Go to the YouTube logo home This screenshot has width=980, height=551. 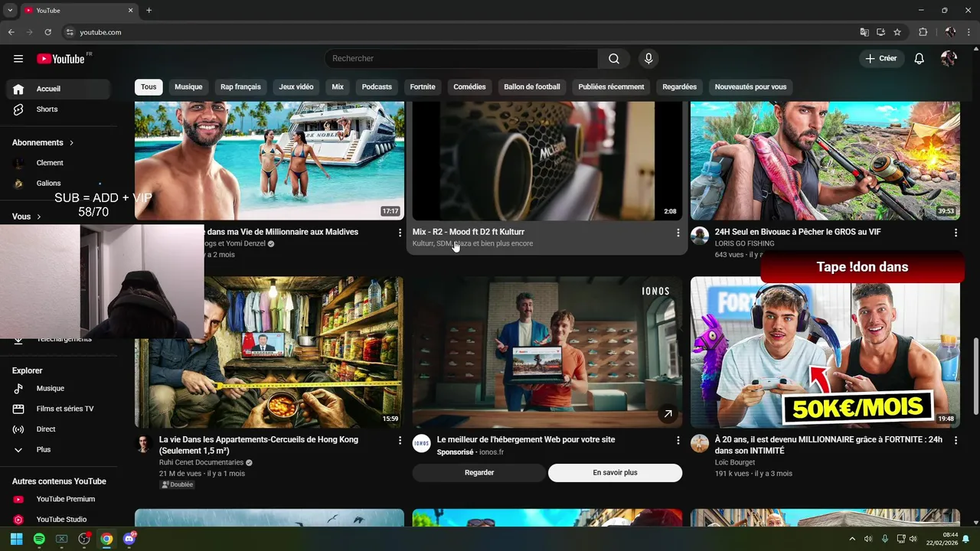tap(60, 59)
